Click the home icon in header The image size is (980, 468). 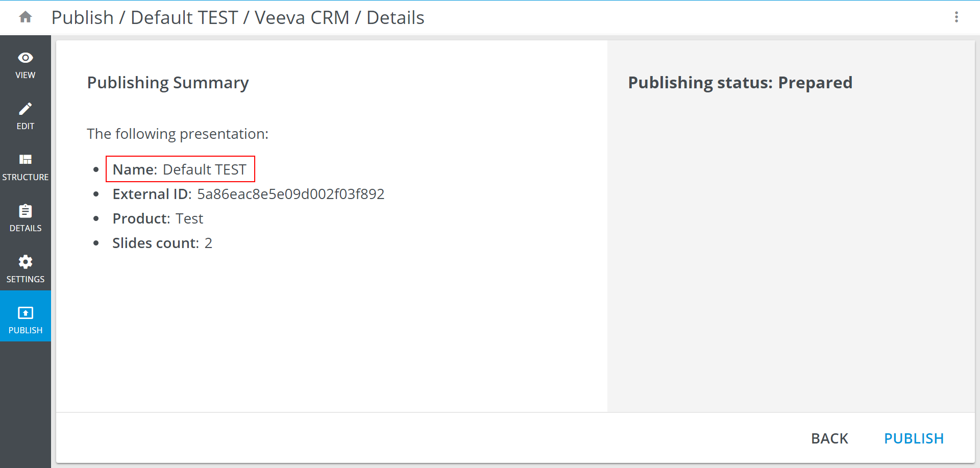[26, 17]
